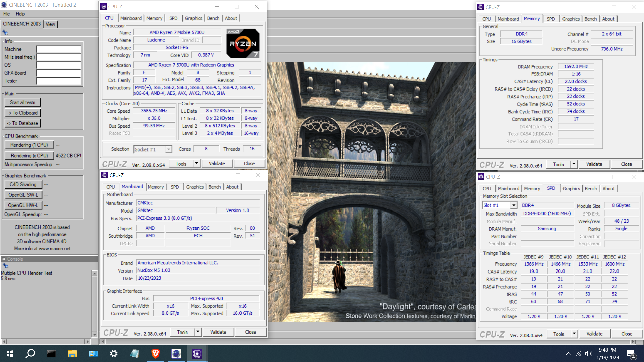Run Rendering (1 CPU) benchmark
Image resolution: width=644 pixels, height=362 pixels.
(x=29, y=145)
